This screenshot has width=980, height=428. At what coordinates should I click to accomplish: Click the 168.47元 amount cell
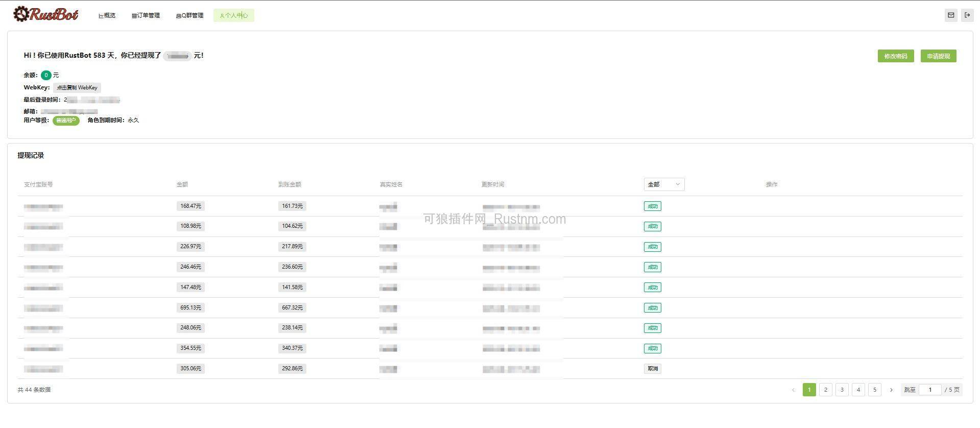click(x=190, y=206)
